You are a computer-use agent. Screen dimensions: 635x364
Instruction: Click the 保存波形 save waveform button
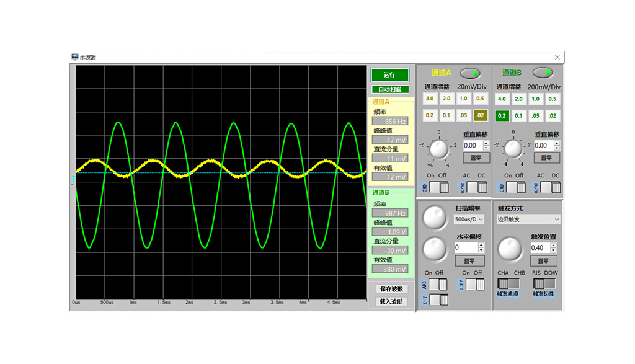tap(391, 289)
